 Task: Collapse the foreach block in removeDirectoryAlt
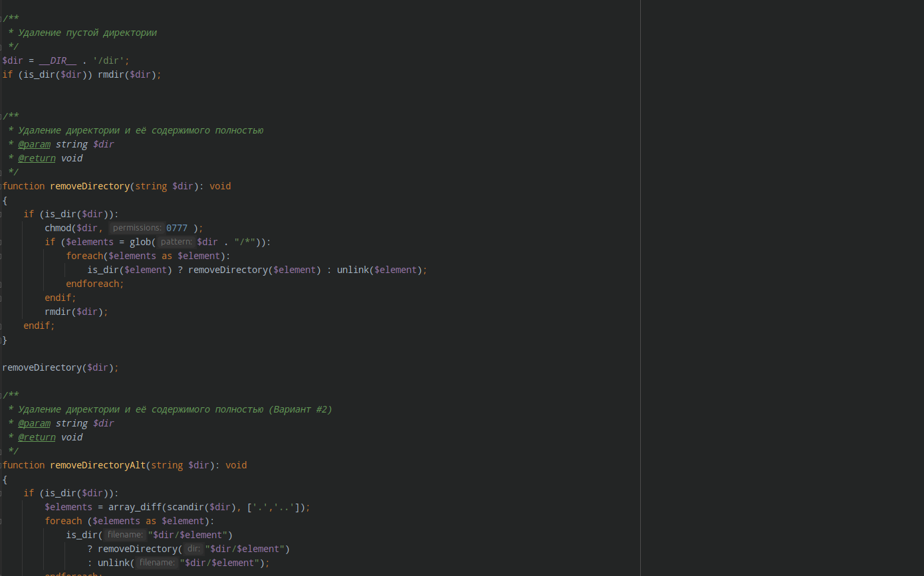pyautogui.click(x=2, y=521)
